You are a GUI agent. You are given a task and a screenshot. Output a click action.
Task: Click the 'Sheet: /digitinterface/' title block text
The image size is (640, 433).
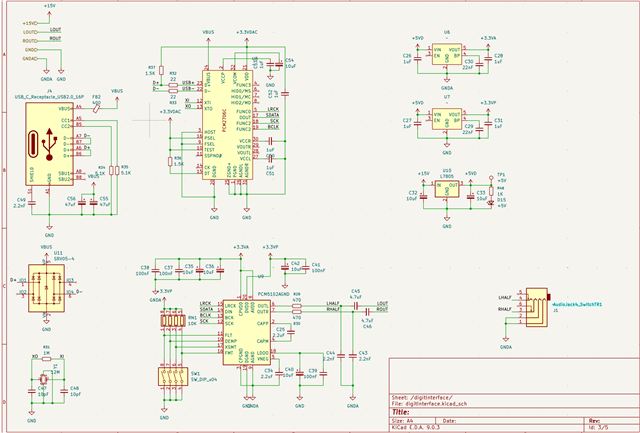coord(422,397)
